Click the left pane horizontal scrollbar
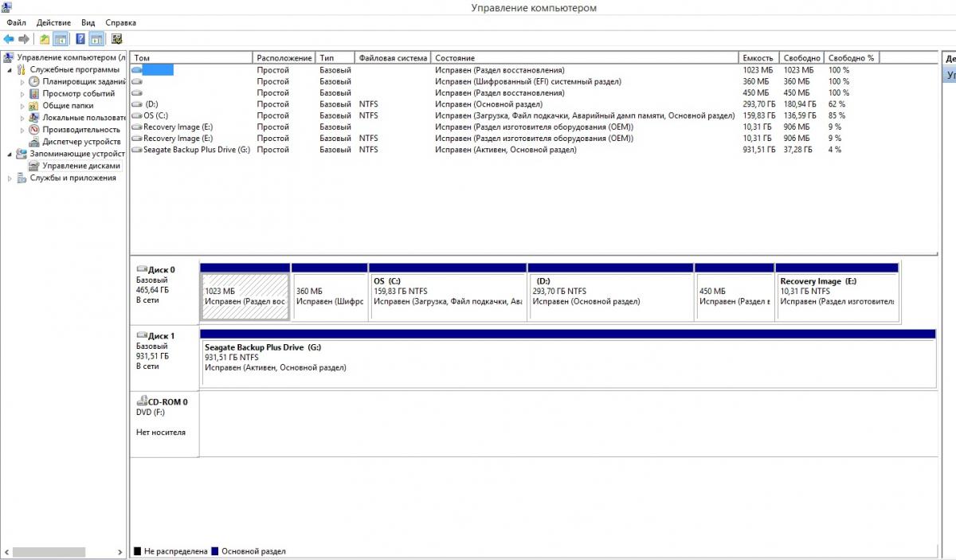The height and width of the screenshot is (560, 956). click(49, 551)
